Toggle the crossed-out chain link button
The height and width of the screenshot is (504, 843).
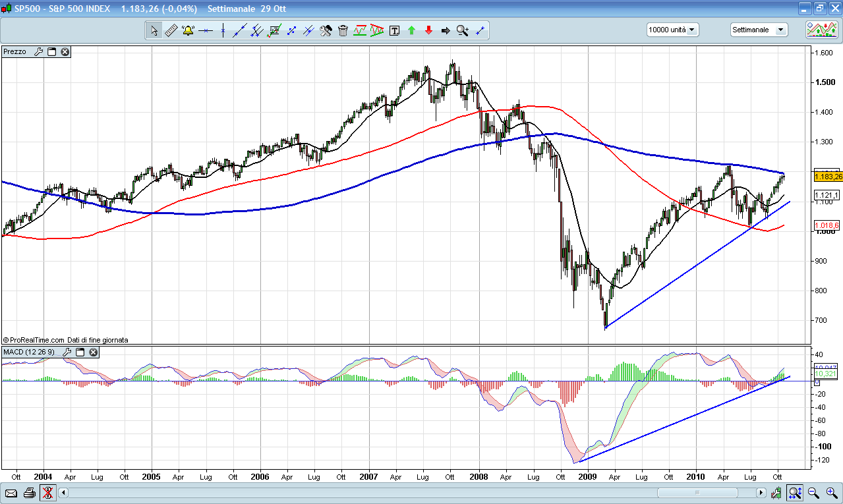47,492
